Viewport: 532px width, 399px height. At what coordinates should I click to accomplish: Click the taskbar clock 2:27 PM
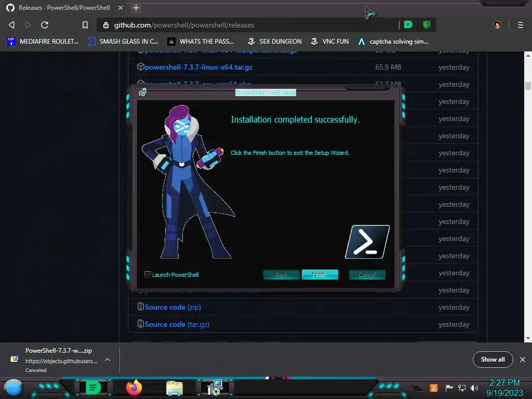[504, 382]
